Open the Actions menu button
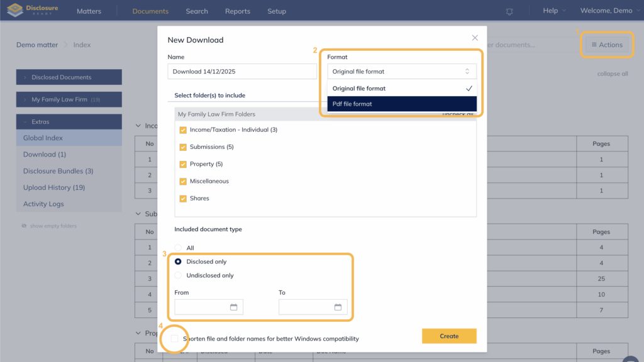This screenshot has height=362, width=644. [607, 45]
